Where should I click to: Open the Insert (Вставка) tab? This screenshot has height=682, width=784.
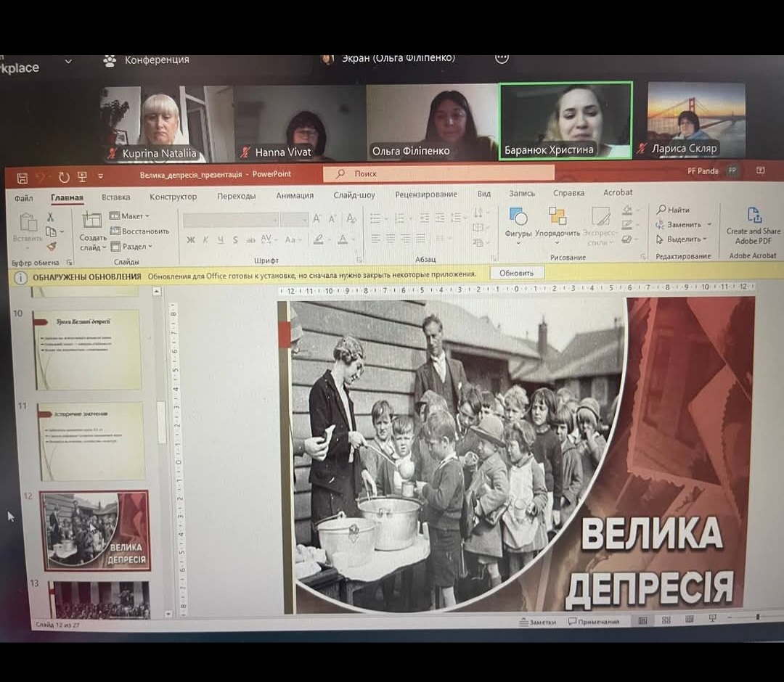click(116, 197)
